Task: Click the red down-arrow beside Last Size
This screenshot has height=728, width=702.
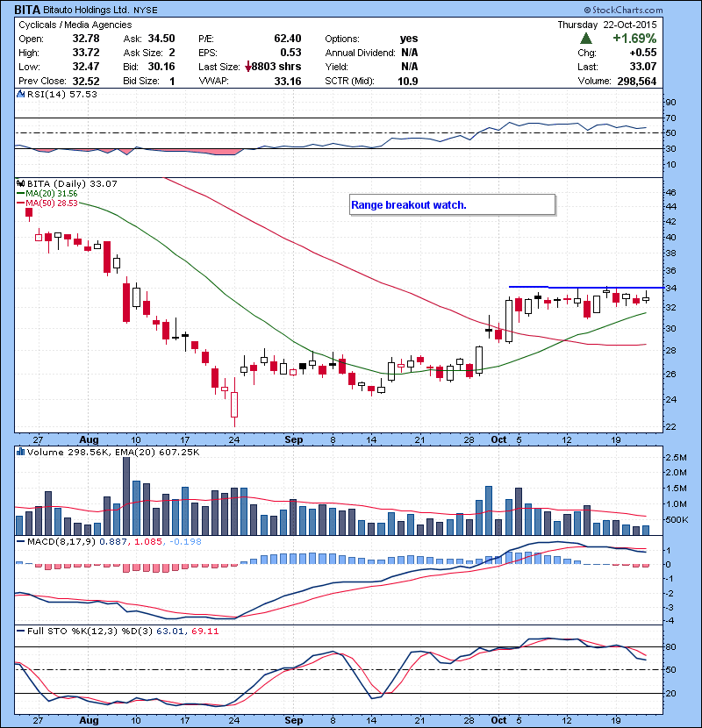Action: [x=248, y=67]
